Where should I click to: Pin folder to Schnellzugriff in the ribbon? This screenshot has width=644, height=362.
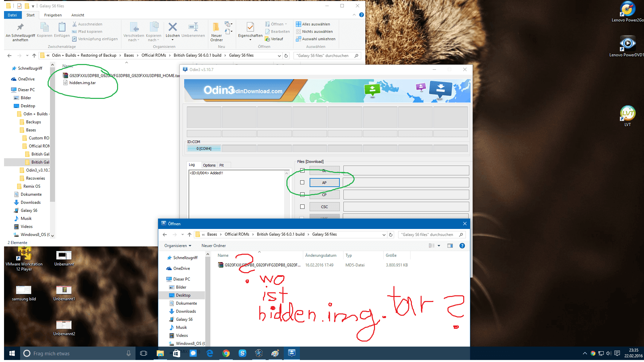pyautogui.click(x=20, y=32)
